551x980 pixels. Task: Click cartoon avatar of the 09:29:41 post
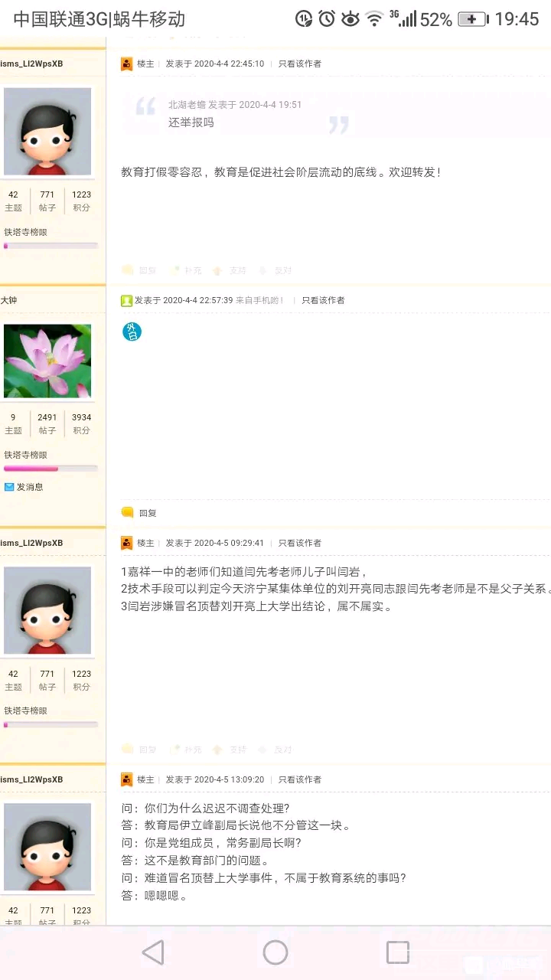pyautogui.click(x=47, y=611)
